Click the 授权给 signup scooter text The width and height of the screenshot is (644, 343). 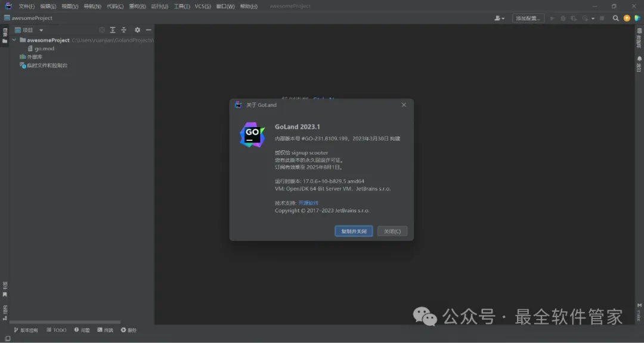302,153
